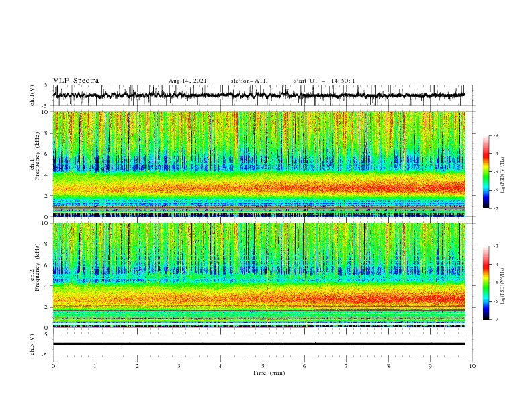Screen dimensions: 532x411
Task: Click the "10" tick on the time axis
Action: (472, 366)
